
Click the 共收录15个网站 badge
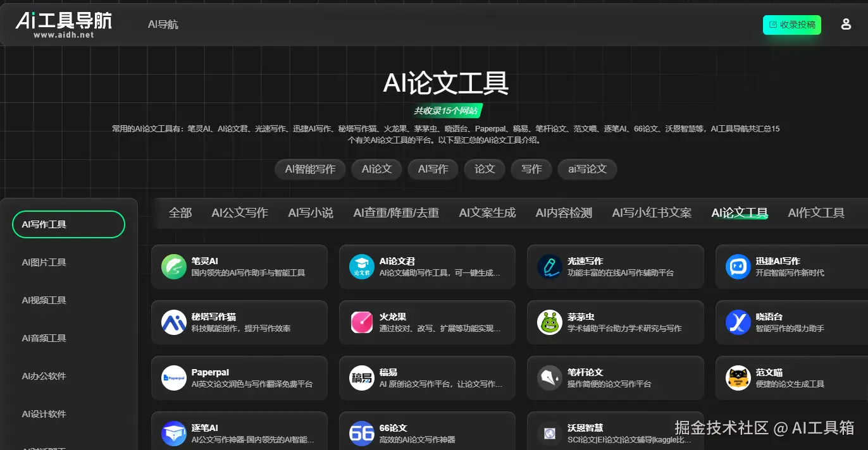coord(446,111)
